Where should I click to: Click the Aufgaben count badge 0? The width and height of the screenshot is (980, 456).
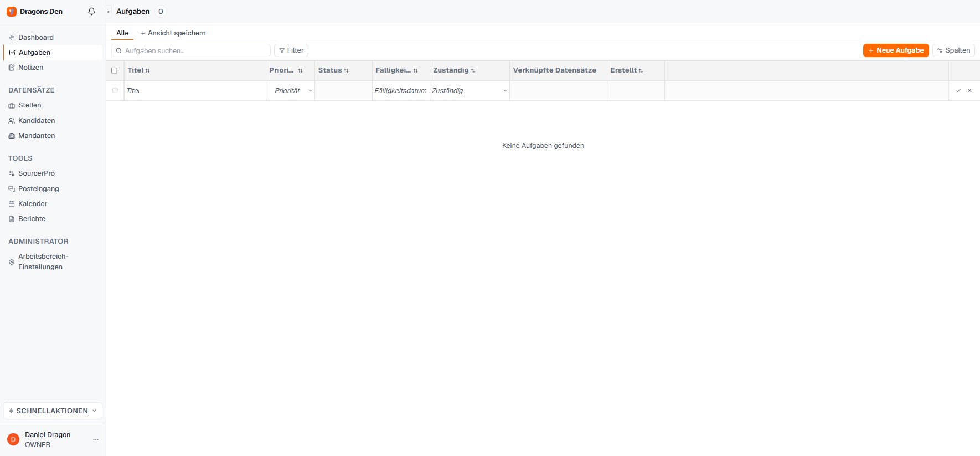pyautogui.click(x=161, y=12)
